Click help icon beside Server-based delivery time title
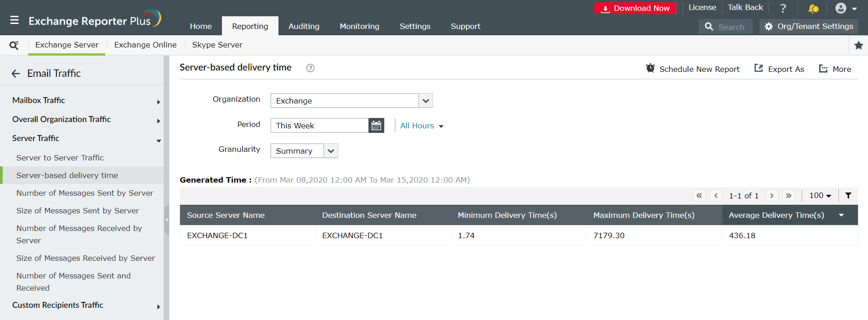 pos(310,68)
